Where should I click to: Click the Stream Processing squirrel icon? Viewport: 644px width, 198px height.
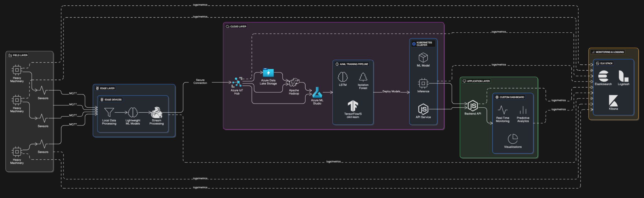coord(157,112)
